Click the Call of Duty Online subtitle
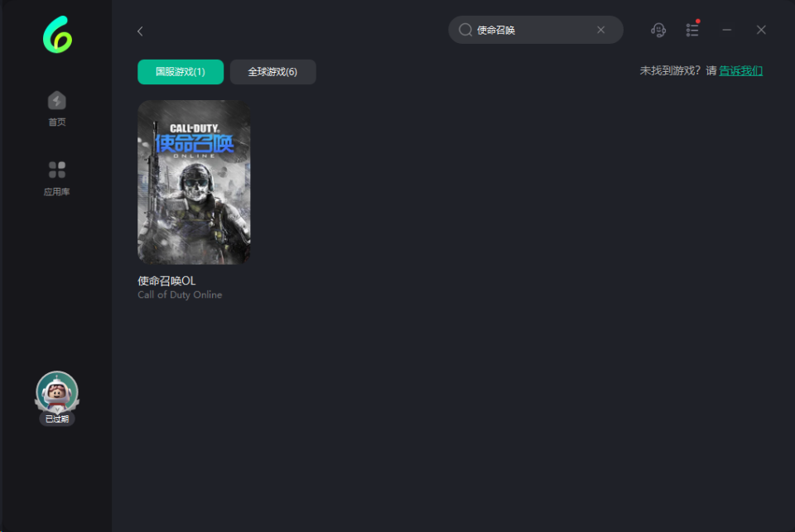This screenshot has width=795, height=532. click(180, 295)
